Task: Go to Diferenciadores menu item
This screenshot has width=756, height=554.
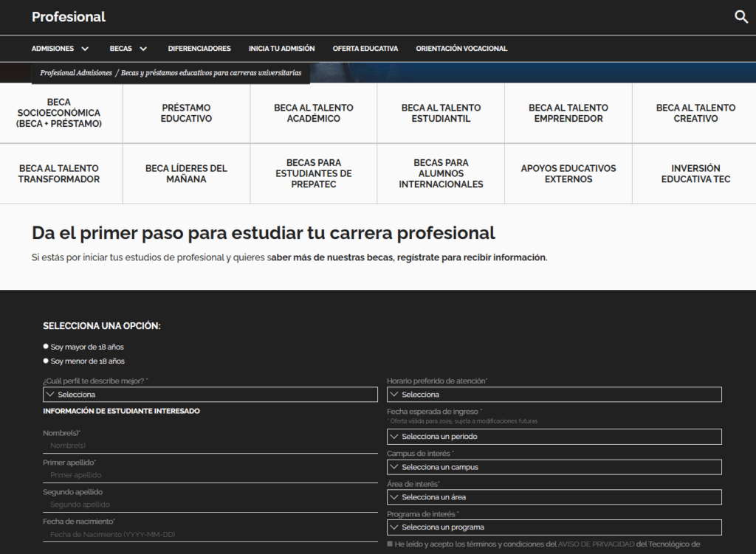Action: pyautogui.click(x=199, y=49)
